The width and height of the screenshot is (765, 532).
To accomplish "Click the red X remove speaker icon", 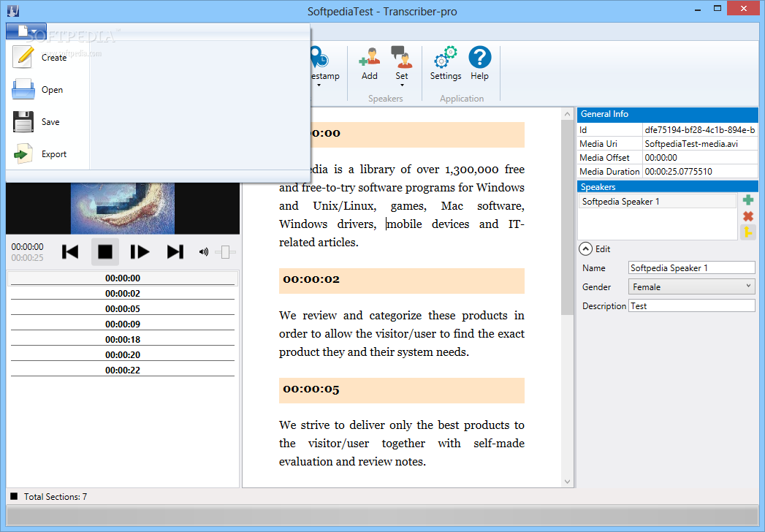I will click(x=748, y=216).
